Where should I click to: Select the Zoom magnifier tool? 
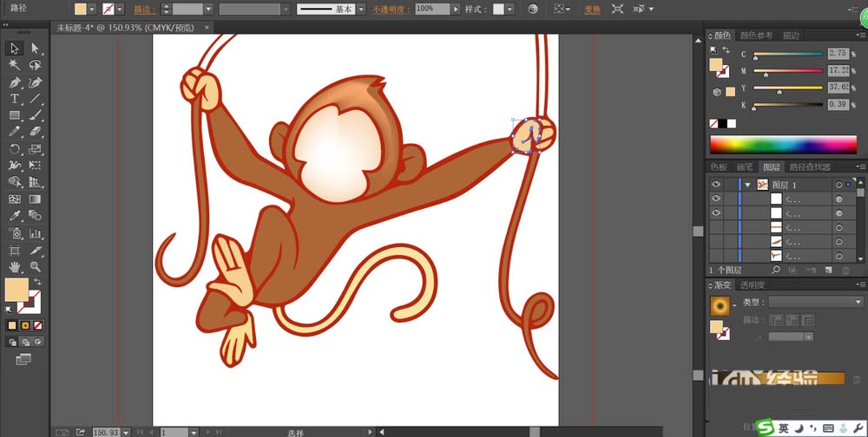[x=36, y=267]
